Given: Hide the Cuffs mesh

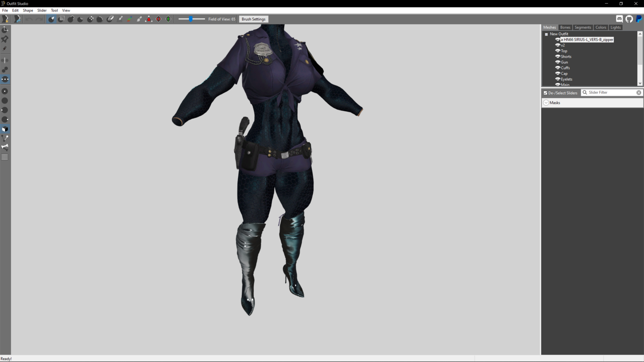Looking at the screenshot, I should tap(558, 68).
